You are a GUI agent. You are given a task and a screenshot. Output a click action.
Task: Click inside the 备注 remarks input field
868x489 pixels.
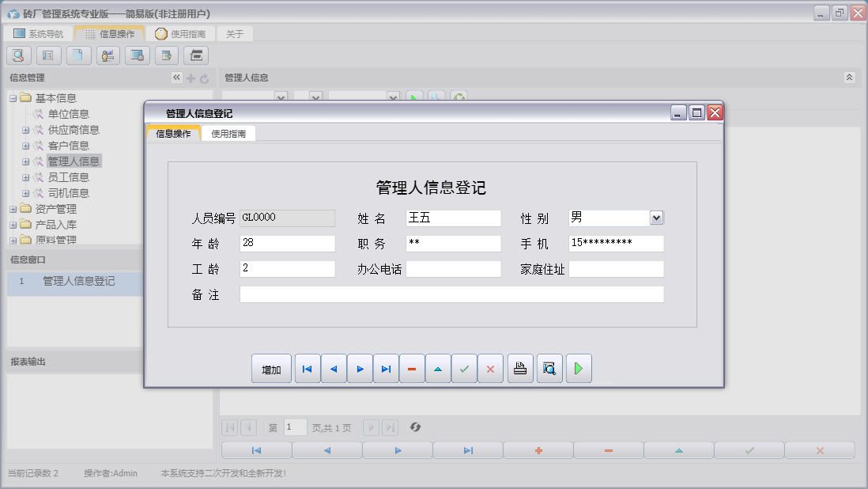451,294
